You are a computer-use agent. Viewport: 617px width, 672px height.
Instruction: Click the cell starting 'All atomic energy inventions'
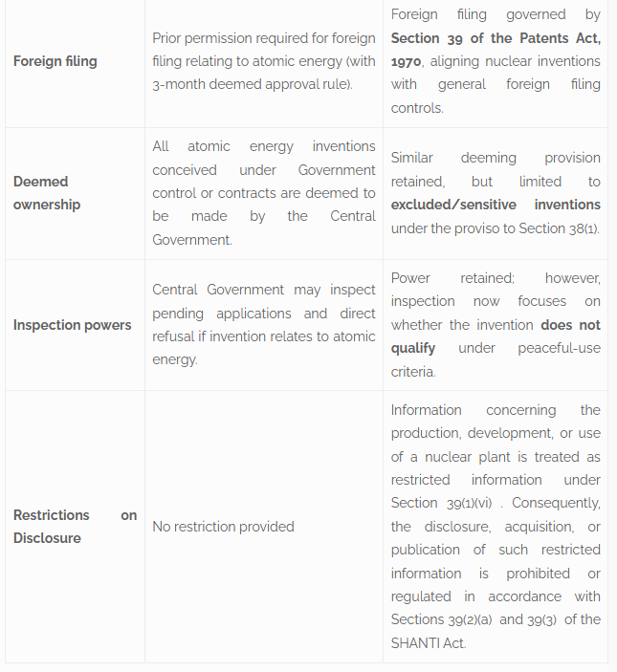tap(263, 193)
